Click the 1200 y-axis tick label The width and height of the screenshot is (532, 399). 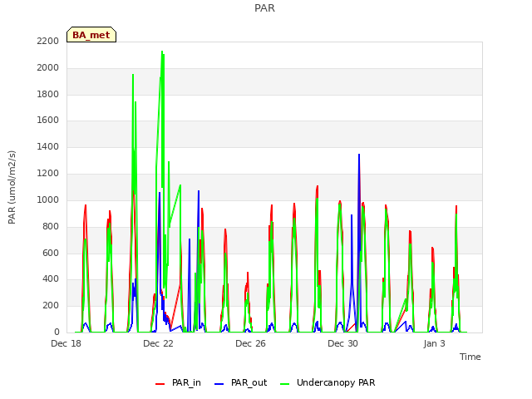[x=48, y=174]
